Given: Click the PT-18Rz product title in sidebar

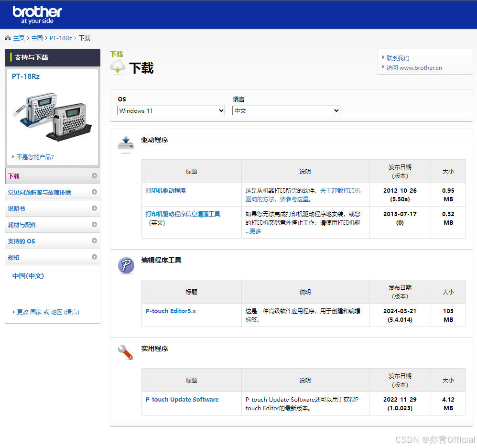Looking at the screenshot, I should pos(25,76).
